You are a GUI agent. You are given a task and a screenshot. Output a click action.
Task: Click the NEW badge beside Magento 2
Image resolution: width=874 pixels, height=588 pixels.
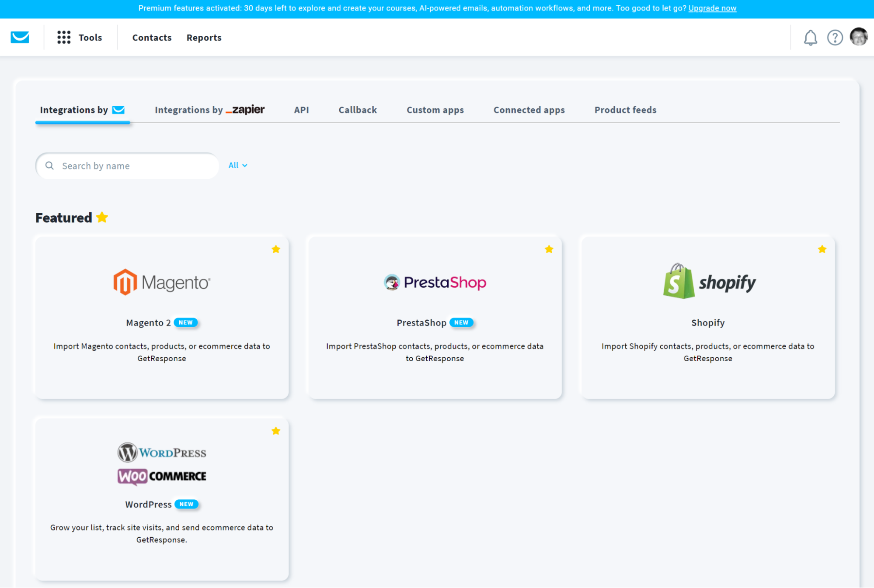click(186, 322)
